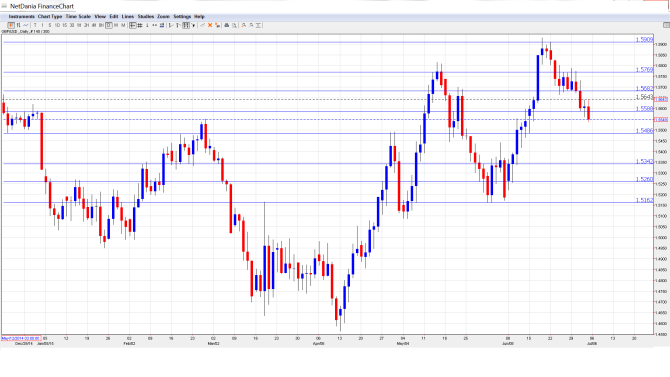
Task: Click the red X delete icon
Action: (x=210, y=25)
